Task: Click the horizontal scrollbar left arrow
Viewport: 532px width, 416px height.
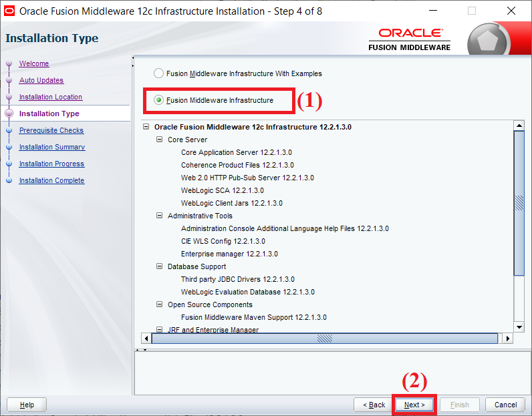Action: pos(146,339)
